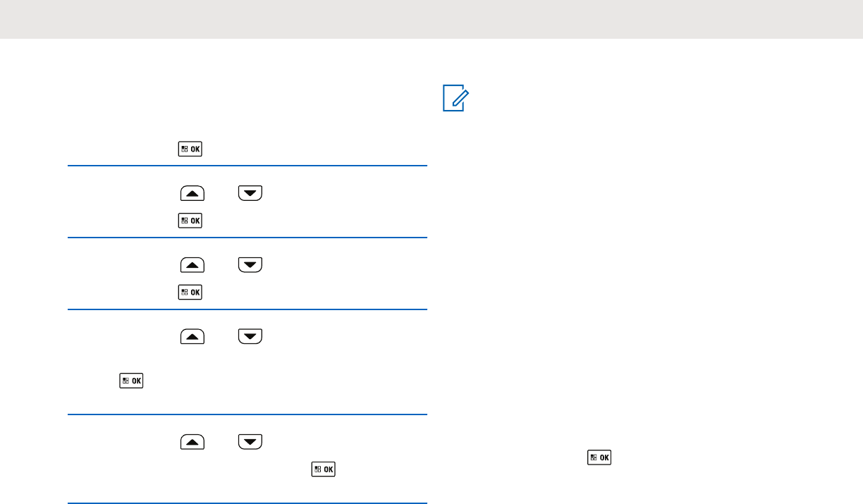
Task: Click the blue divider below the second step
Action: coord(247,238)
